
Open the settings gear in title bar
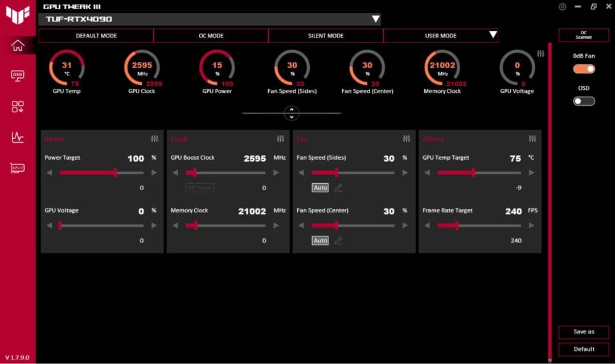(563, 7)
